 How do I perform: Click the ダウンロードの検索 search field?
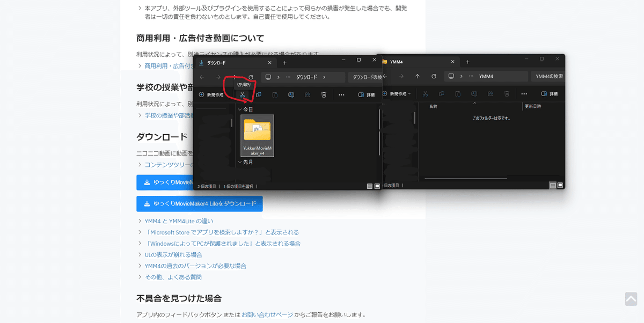point(365,77)
